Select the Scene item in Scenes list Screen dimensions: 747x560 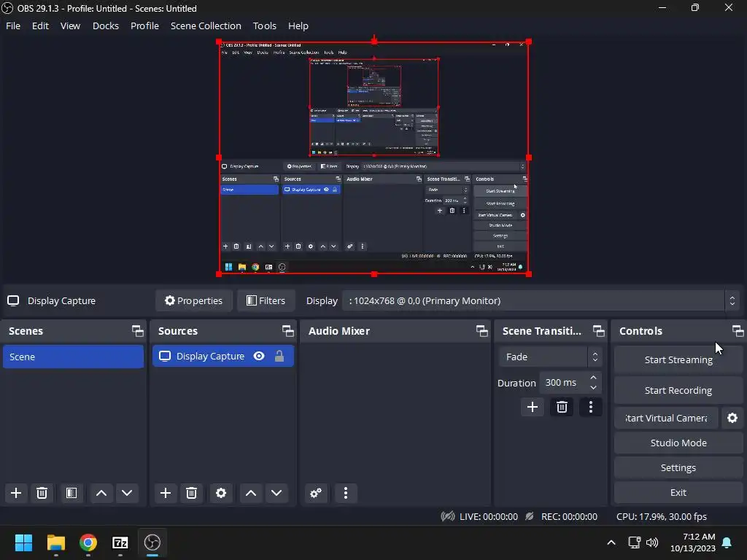point(74,357)
